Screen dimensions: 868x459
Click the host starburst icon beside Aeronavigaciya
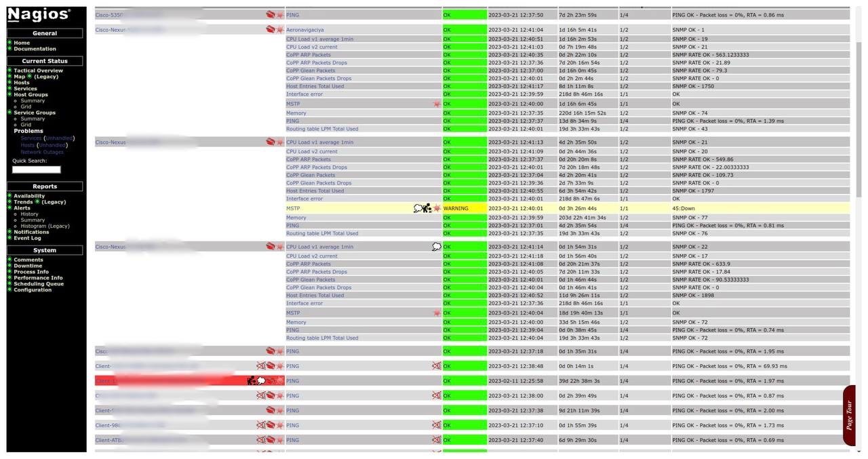[x=279, y=29]
